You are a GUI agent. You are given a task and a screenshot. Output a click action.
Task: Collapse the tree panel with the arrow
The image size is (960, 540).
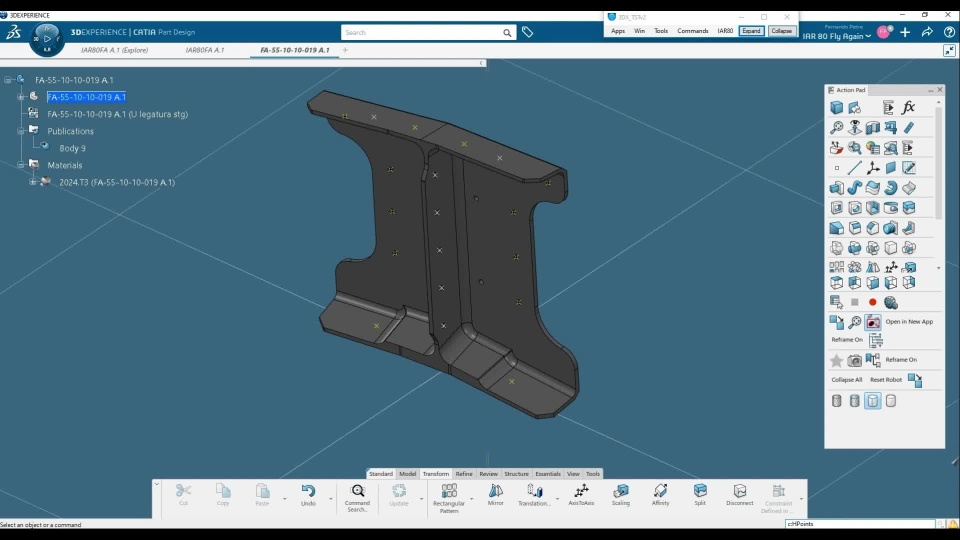coord(481,63)
